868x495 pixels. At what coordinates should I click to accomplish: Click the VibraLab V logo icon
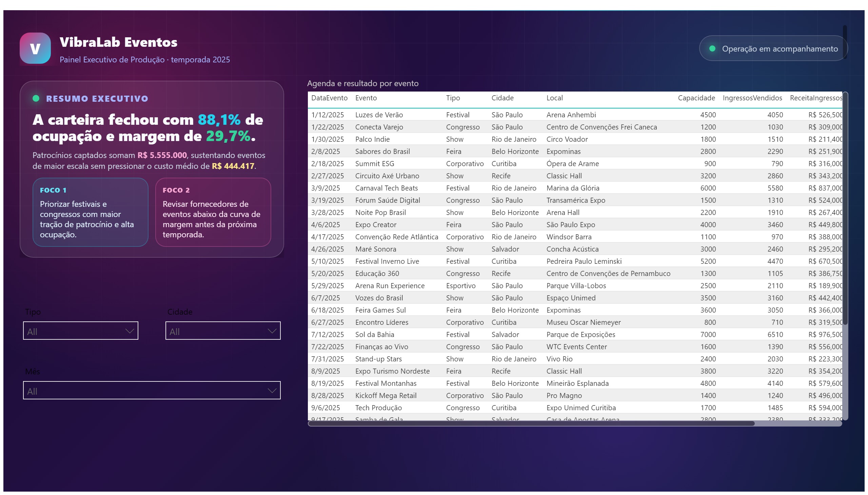coord(35,48)
